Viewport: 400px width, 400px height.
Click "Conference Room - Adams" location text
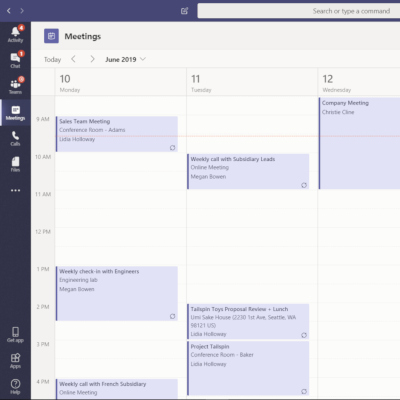pos(92,130)
